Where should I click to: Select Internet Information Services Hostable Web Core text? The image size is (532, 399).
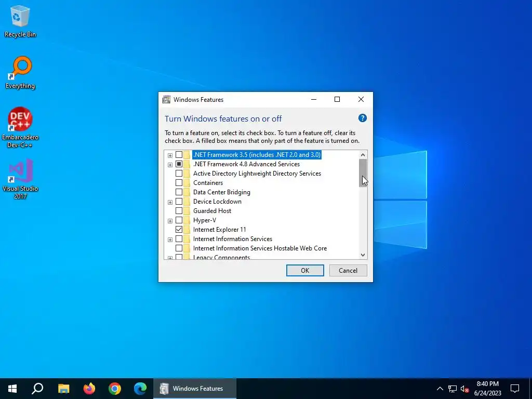(260, 248)
